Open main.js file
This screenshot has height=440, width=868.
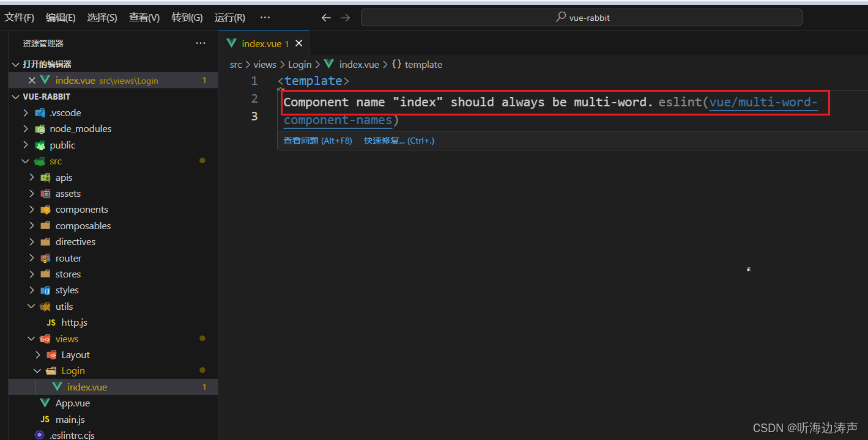[70, 420]
